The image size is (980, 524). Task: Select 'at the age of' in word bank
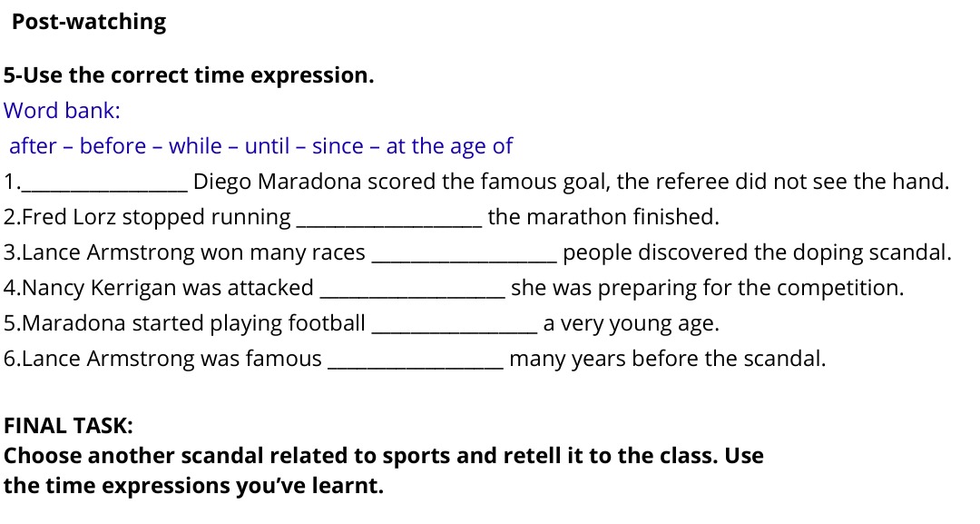[449, 146]
